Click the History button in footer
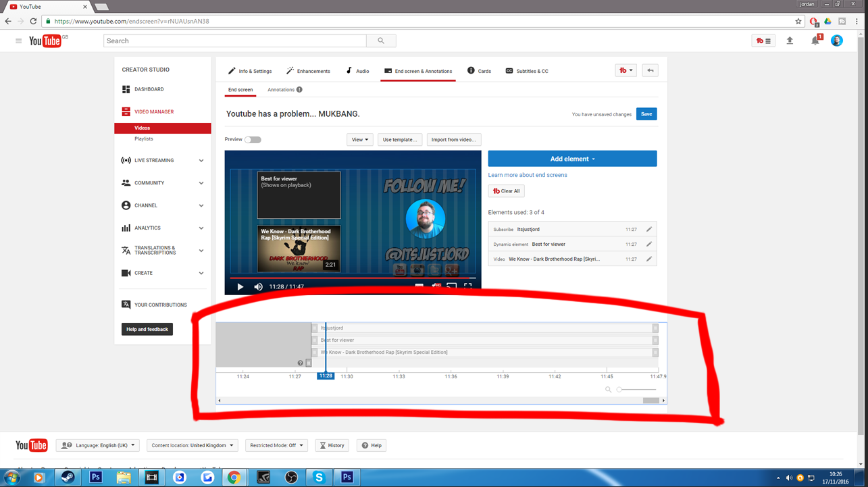This screenshot has width=868, height=487. click(x=332, y=446)
